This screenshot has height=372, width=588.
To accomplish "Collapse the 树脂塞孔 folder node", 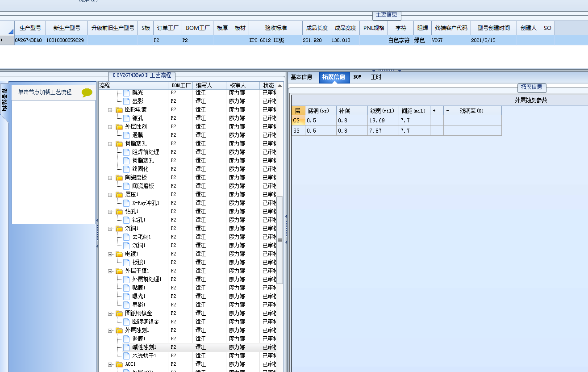I will (110, 144).
